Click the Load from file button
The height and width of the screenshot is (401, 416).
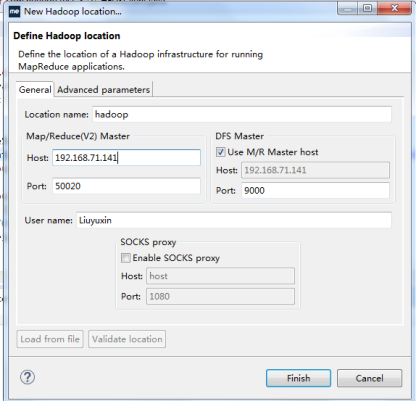[x=50, y=339]
